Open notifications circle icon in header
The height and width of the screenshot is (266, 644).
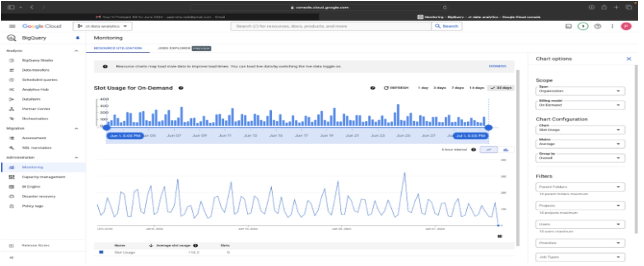tap(583, 26)
